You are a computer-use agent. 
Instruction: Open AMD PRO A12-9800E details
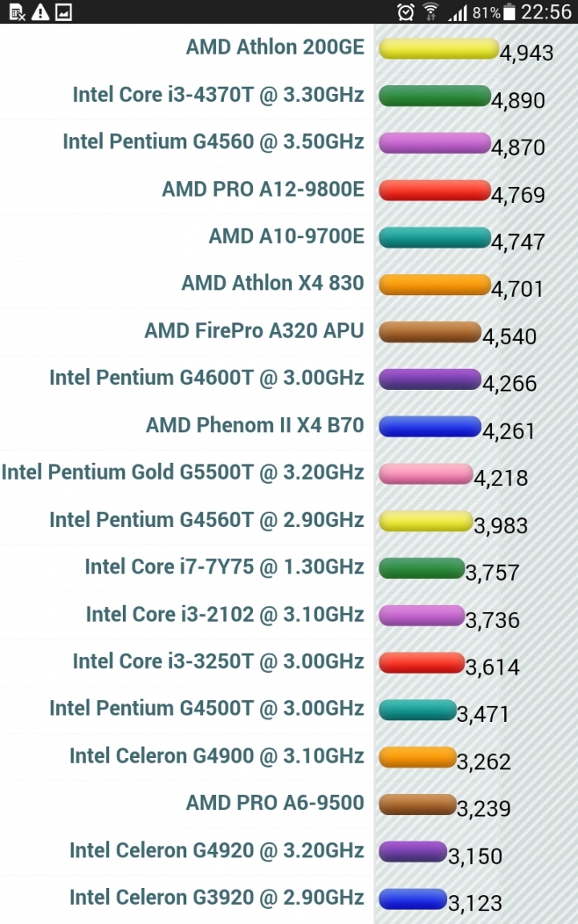pyautogui.click(x=263, y=189)
